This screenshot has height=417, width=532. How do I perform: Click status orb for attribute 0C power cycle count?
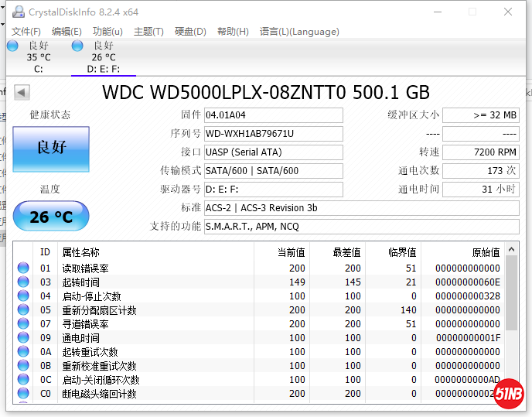(x=23, y=380)
